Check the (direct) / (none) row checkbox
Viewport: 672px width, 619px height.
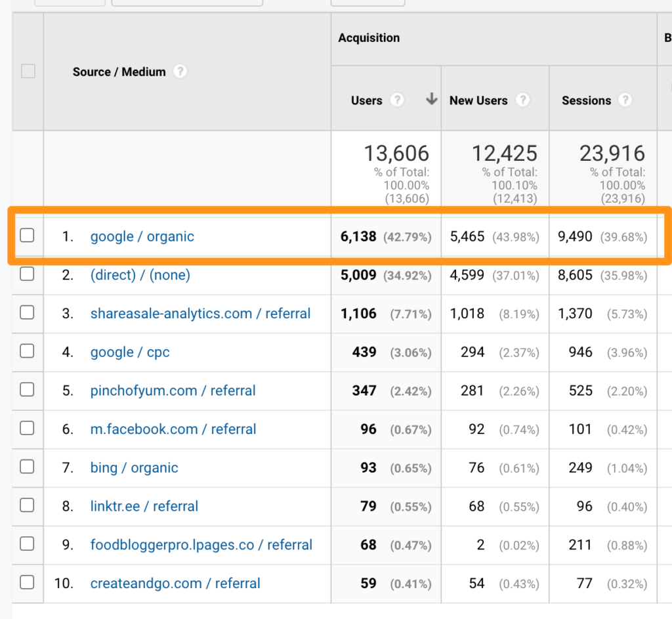point(27,274)
